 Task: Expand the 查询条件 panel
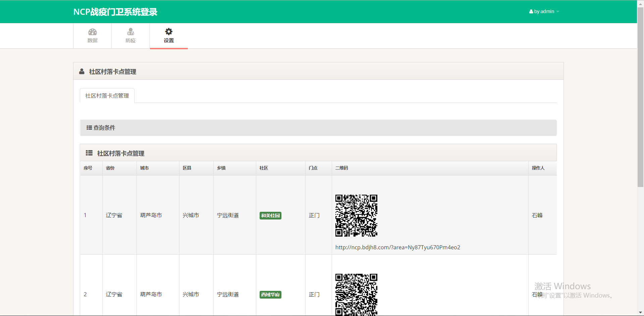[x=318, y=128]
